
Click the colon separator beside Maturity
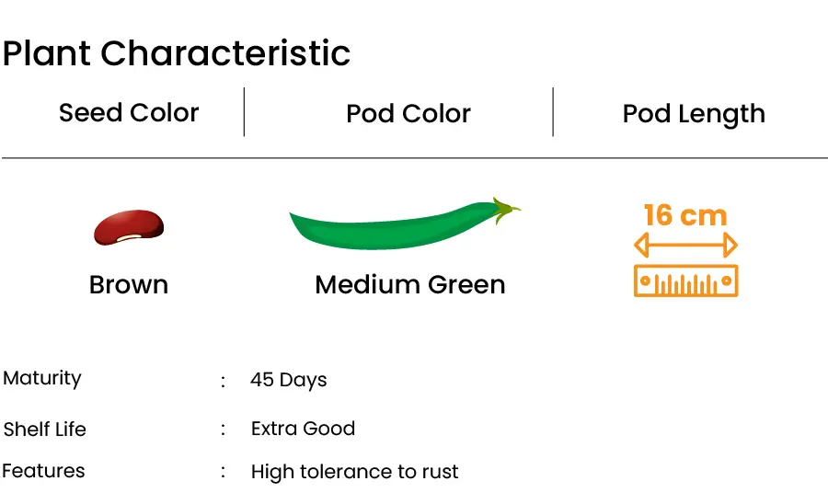tap(223, 381)
